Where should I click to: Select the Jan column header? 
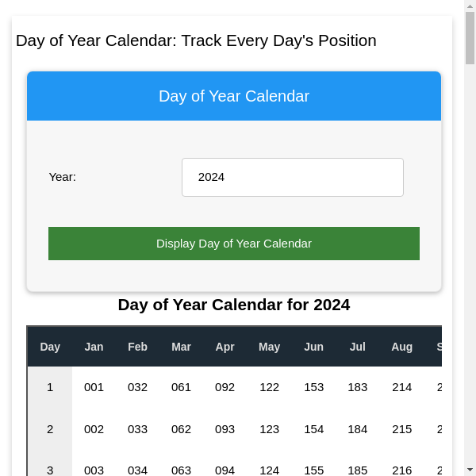[x=94, y=347]
